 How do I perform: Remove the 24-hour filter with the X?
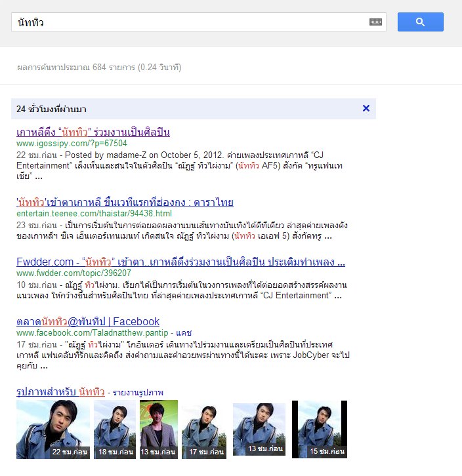coord(366,108)
